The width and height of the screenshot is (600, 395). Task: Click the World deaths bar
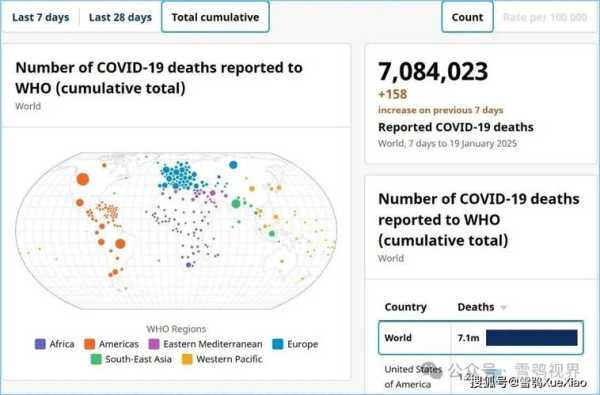[x=532, y=338]
